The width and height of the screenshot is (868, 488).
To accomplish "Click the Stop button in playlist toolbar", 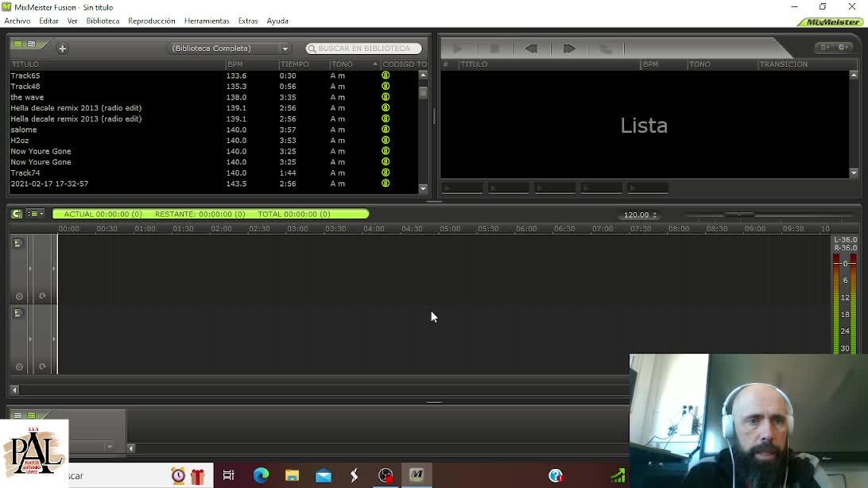I will click(494, 48).
